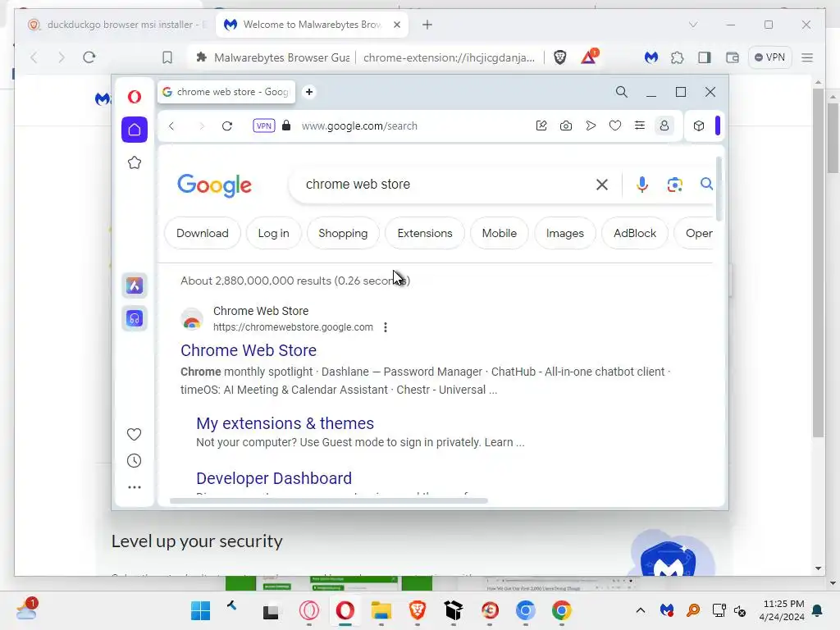
Task: Click the Google logo
Action: [214, 186]
